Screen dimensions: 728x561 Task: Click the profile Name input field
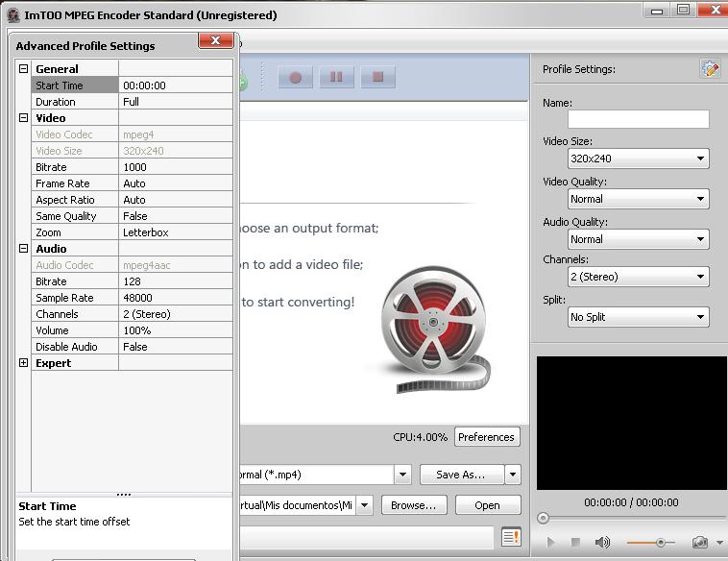(x=639, y=119)
